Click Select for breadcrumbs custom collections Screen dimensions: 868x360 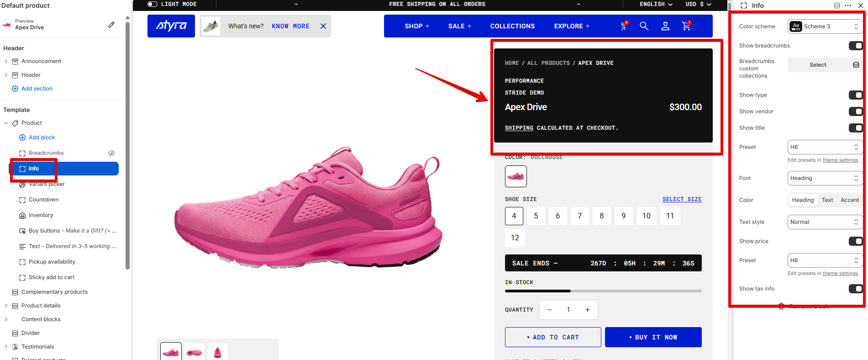[818, 65]
